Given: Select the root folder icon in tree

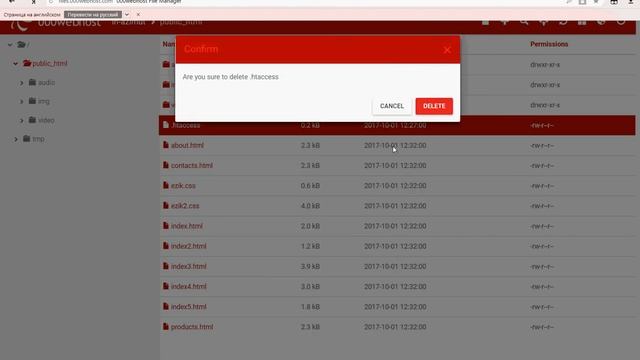Looking at the screenshot, I should point(21,44).
